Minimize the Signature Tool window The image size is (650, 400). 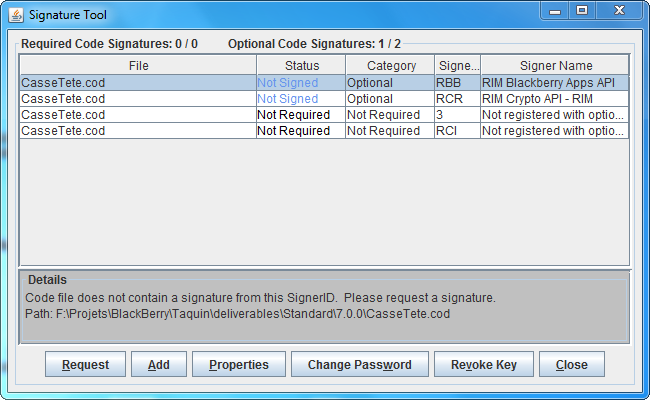(x=555, y=10)
